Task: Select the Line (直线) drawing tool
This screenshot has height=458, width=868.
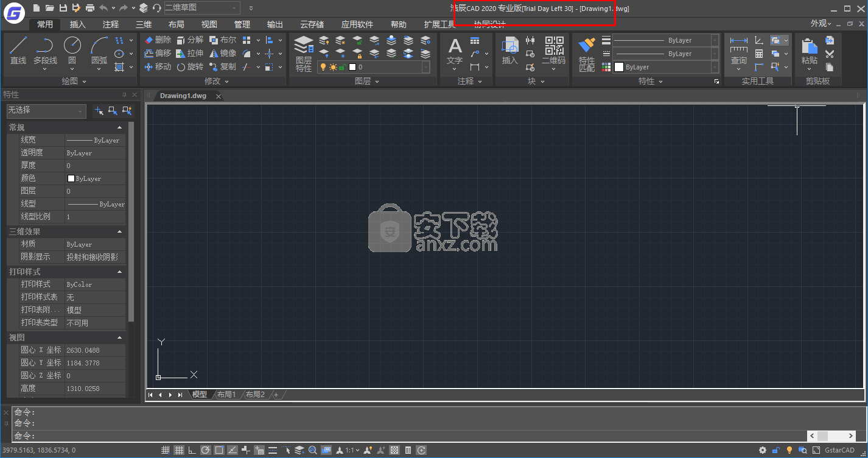Action: pos(18,51)
